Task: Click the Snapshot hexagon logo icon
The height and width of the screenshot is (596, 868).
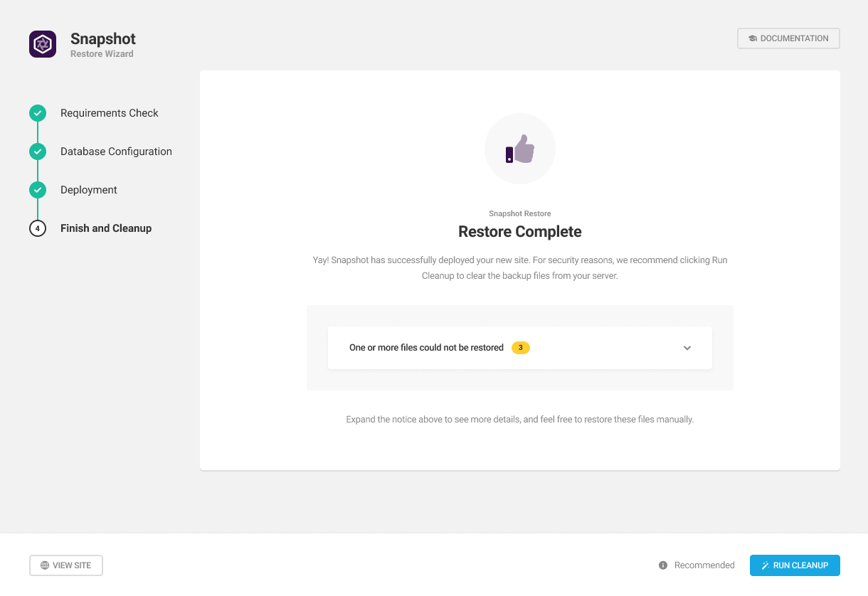Action: (43, 44)
